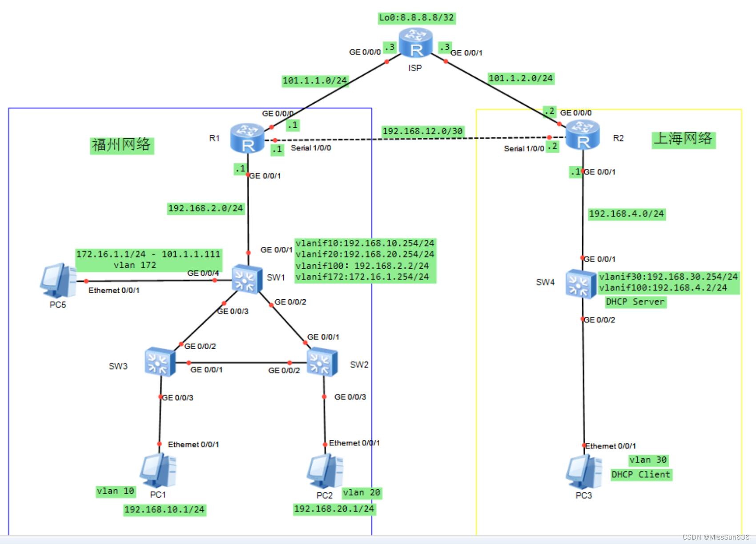Click PC5's Ethernet 0/0/1 port label
Viewport: 756px width, 544px height.
click(114, 290)
